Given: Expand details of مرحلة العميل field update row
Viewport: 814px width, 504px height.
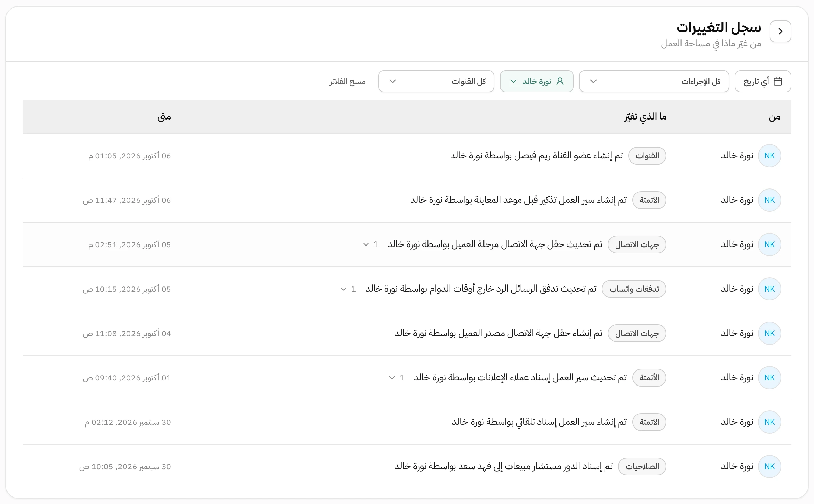Looking at the screenshot, I should (370, 244).
